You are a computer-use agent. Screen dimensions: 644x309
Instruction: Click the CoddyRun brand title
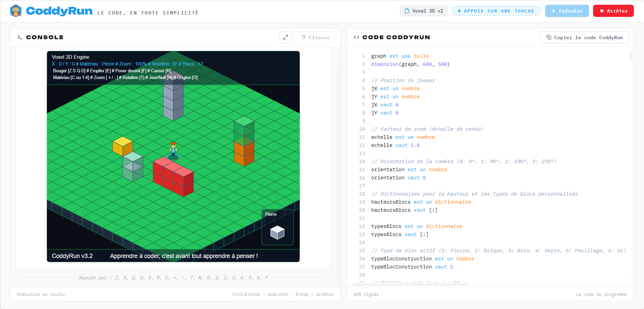pyautogui.click(x=59, y=11)
